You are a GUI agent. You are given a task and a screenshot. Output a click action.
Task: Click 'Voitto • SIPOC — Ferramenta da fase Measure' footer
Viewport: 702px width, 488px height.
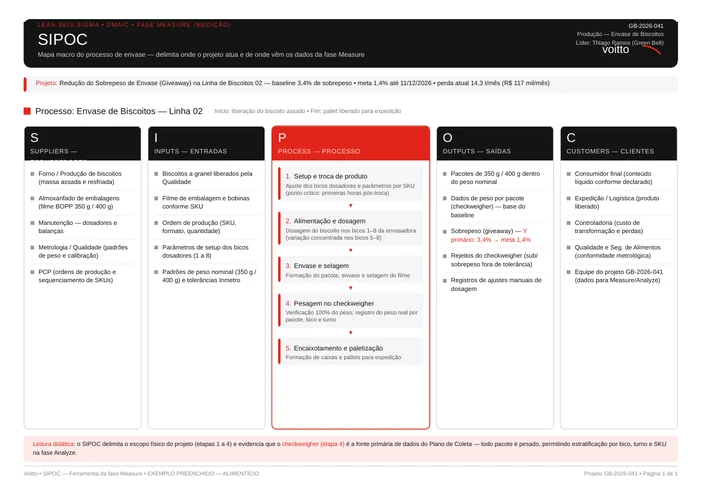pos(141,474)
